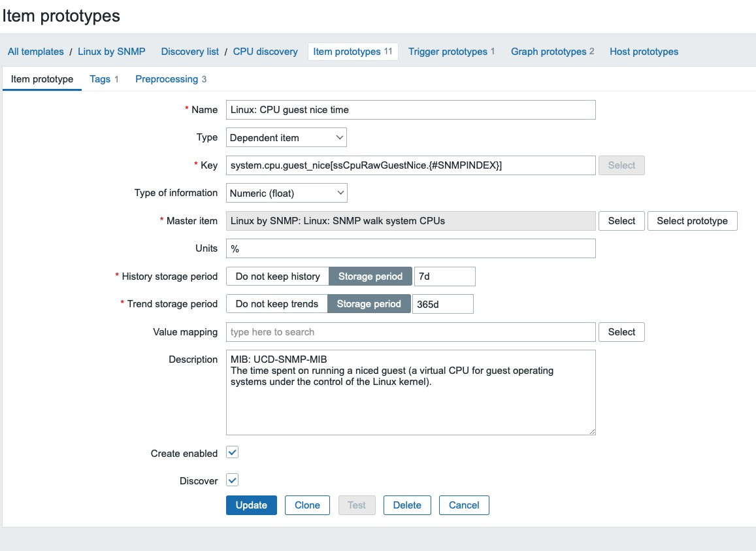Go to Trigger prototypes
The image size is (756, 551).
pos(448,52)
